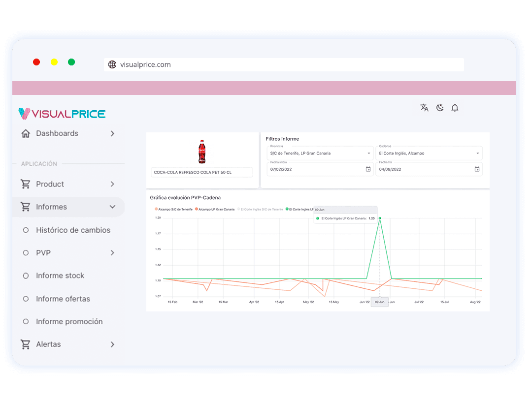This screenshot has height=400, width=532.
Task: Open the Fecha inicio calendar picker icon
Action: click(x=368, y=169)
